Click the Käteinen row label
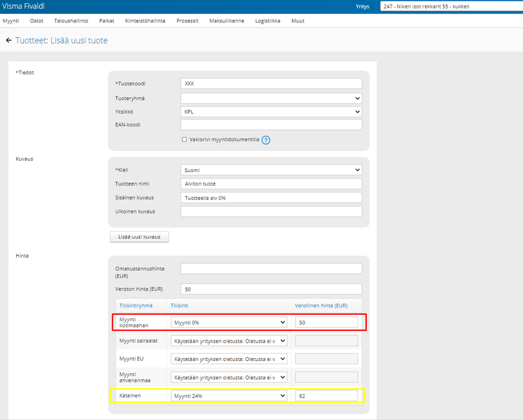This screenshot has width=523, height=420. 130,395
